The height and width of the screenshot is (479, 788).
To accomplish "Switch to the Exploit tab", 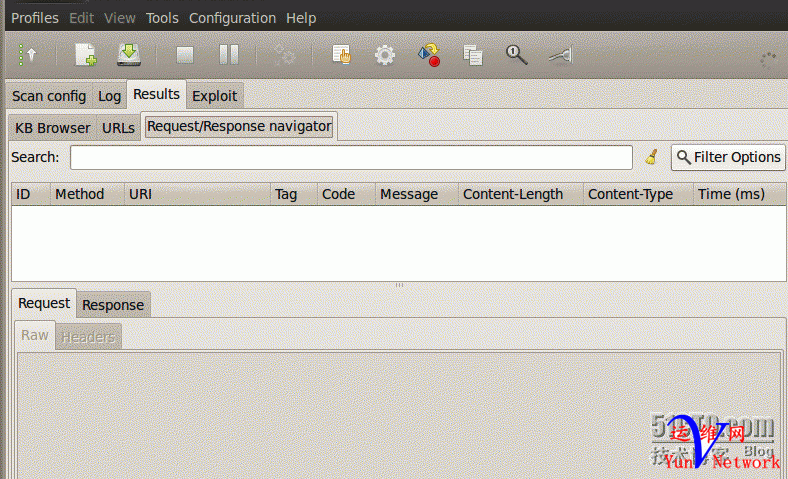I will [215, 95].
